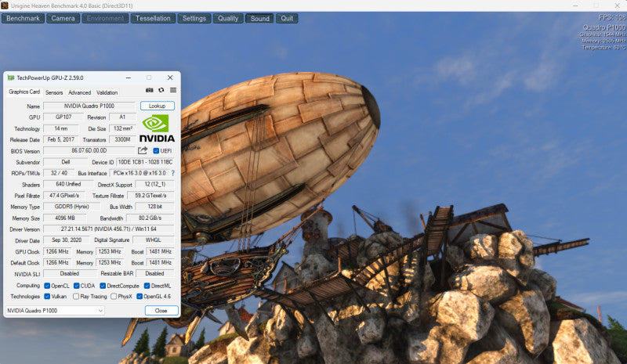This screenshot has height=364, width=627.
Task: Click the Bandwidth value 80.2 GB/s
Action: point(150,218)
